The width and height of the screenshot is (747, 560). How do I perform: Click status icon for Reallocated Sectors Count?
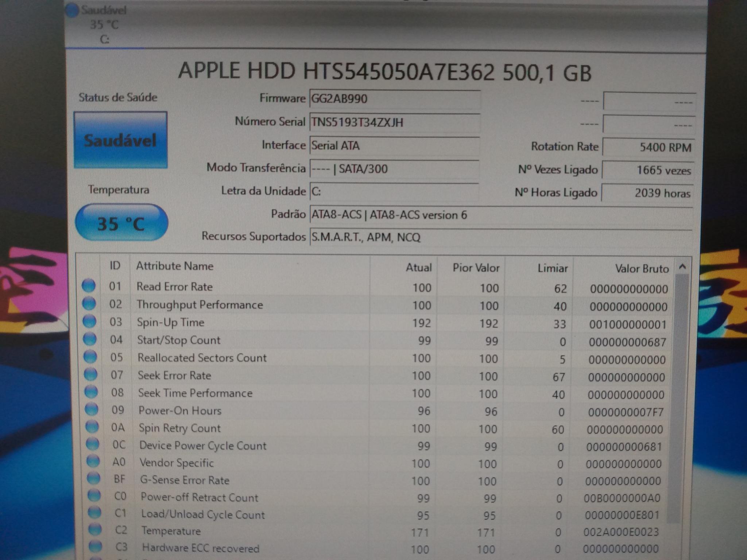click(90, 357)
